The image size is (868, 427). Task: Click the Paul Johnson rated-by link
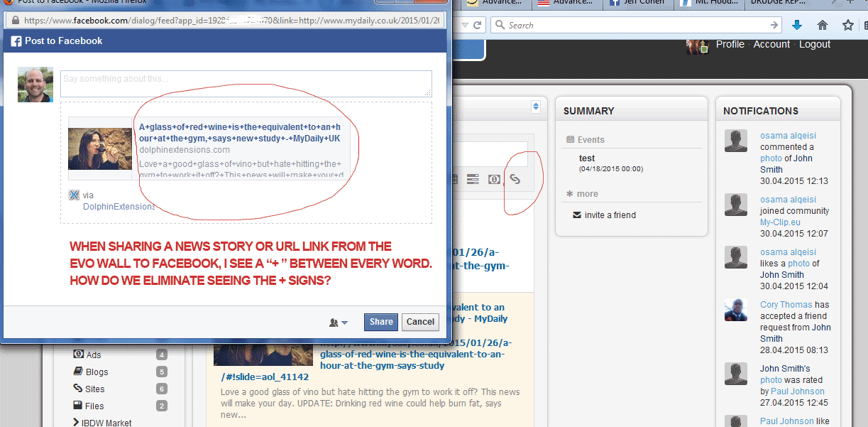798,391
